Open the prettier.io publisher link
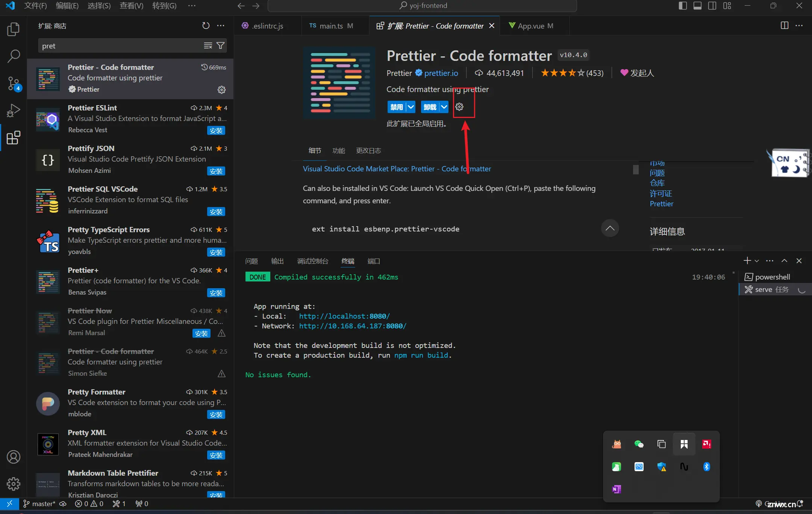The width and height of the screenshot is (812, 514). 441,73
